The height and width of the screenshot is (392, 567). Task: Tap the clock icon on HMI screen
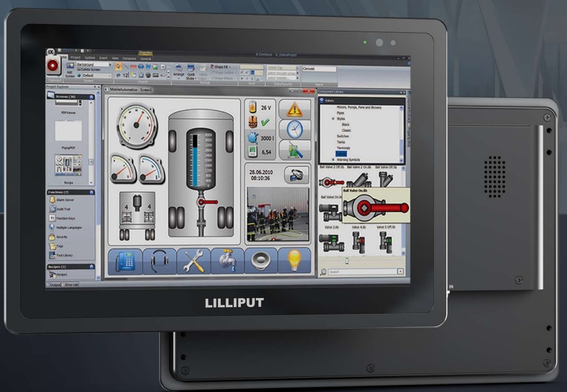coord(294,130)
